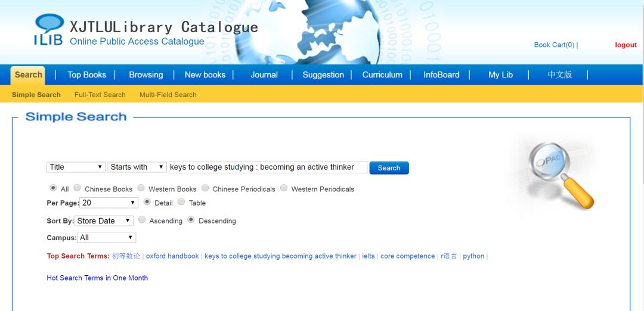Open the Starts with match dropdown

[x=137, y=167]
